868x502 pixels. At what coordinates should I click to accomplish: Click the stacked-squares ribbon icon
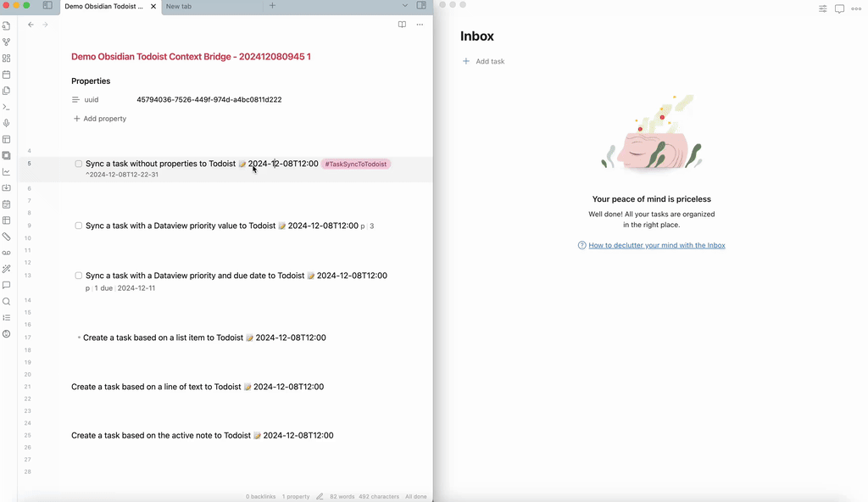7,156
